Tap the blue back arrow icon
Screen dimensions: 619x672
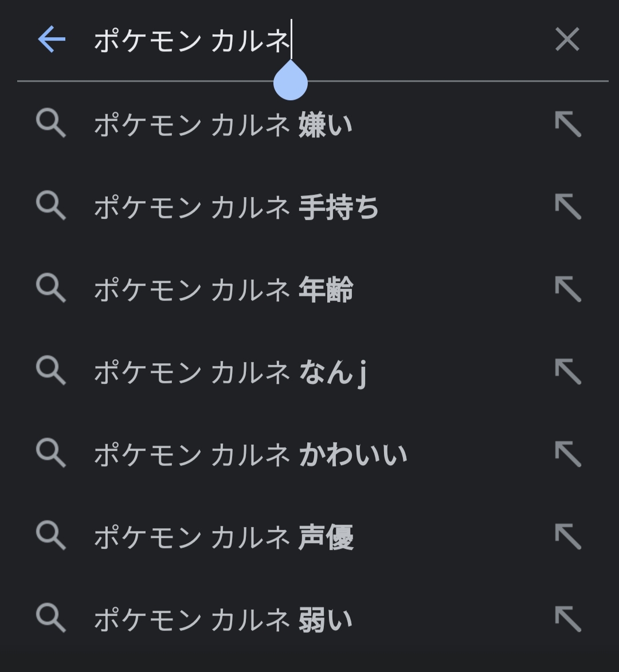[x=52, y=40]
